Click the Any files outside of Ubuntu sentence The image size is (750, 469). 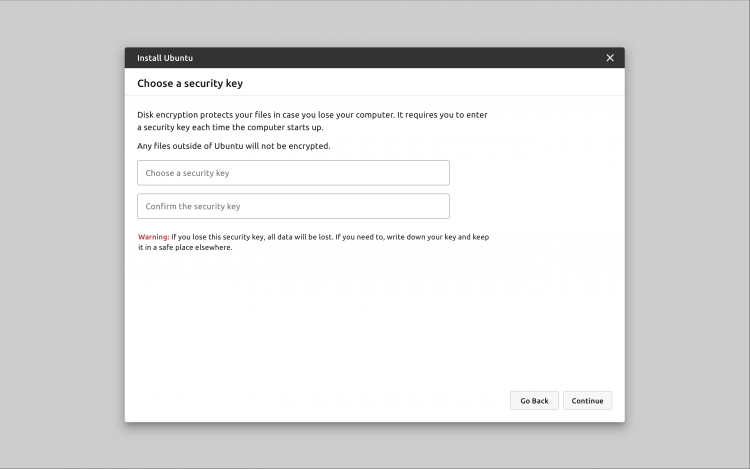[x=233, y=146]
